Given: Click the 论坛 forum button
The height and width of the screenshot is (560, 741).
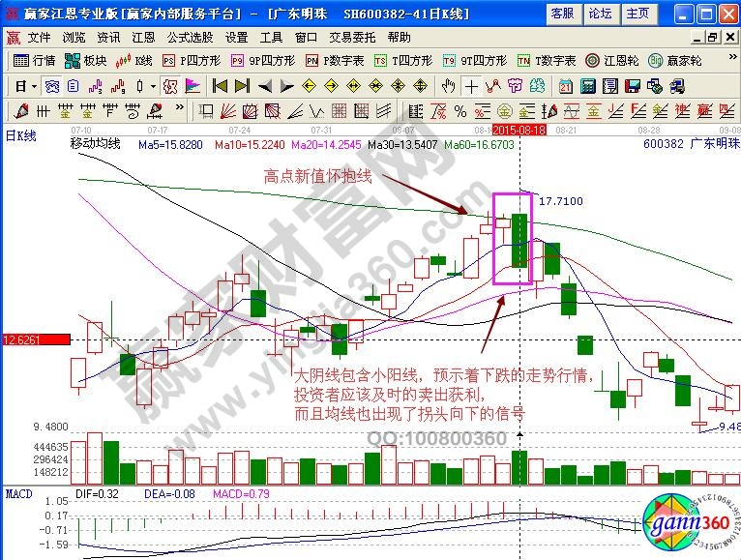Looking at the screenshot, I should coord(600,13).
